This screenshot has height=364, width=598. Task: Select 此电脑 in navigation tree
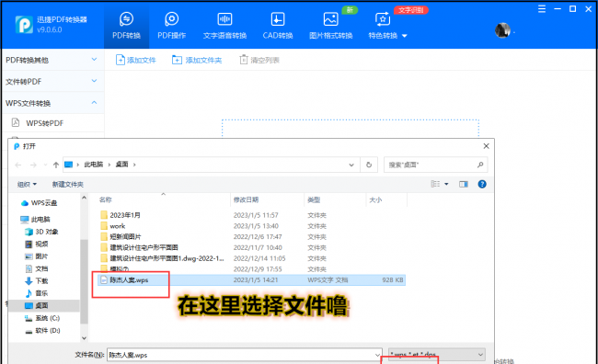point(36,219)
